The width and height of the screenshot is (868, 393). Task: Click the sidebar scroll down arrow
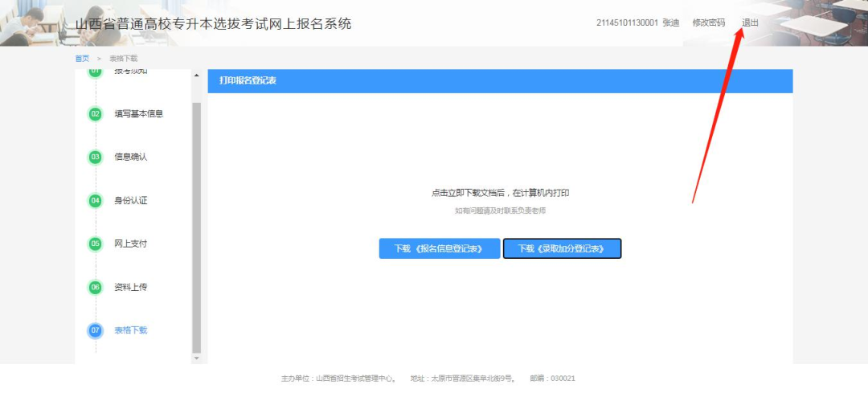pos(197,358)
